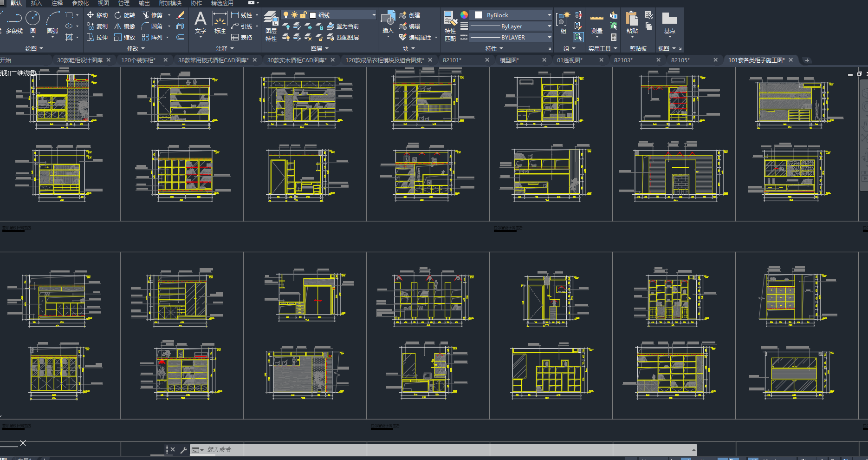Image resolution: width=868 pixels, height=460 pixels.
Task: Click the Copy (复制) tool
Action: [x=97, y=26]
